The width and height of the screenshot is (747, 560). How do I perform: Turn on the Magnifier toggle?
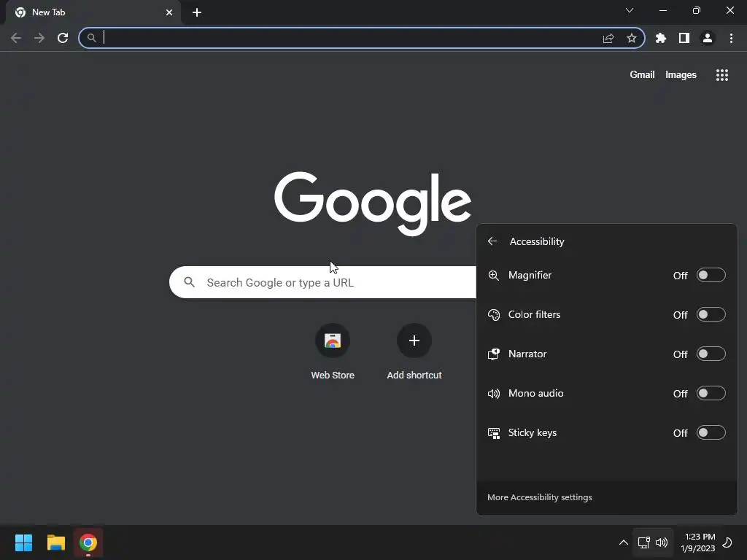(x=711, y=275)
